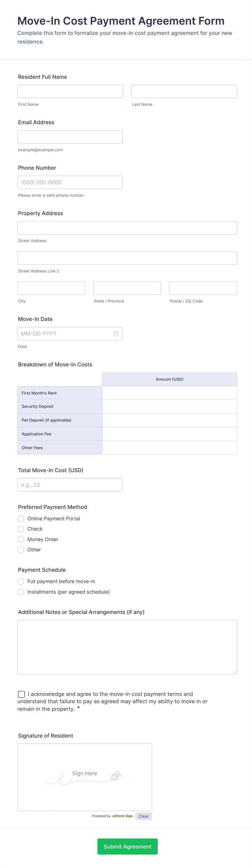
Task: Clear the resident signature
Action: (143, 816)
